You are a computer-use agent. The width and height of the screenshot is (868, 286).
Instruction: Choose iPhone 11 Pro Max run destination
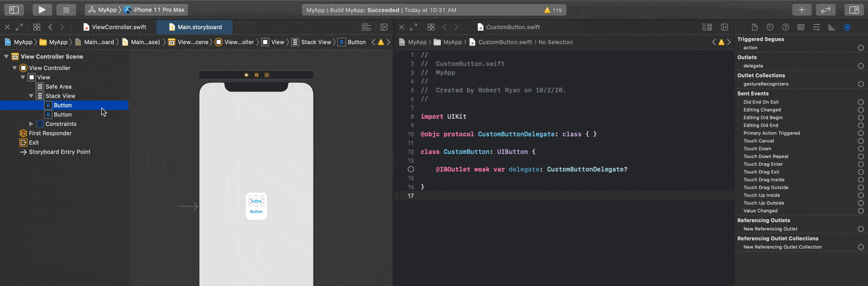(x=154, y=10)
